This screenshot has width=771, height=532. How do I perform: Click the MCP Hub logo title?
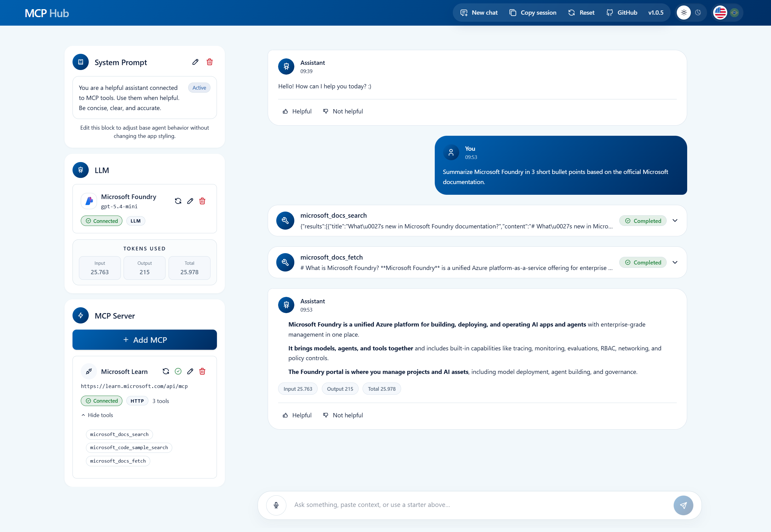pyautogui.click(x=47, y=13)
